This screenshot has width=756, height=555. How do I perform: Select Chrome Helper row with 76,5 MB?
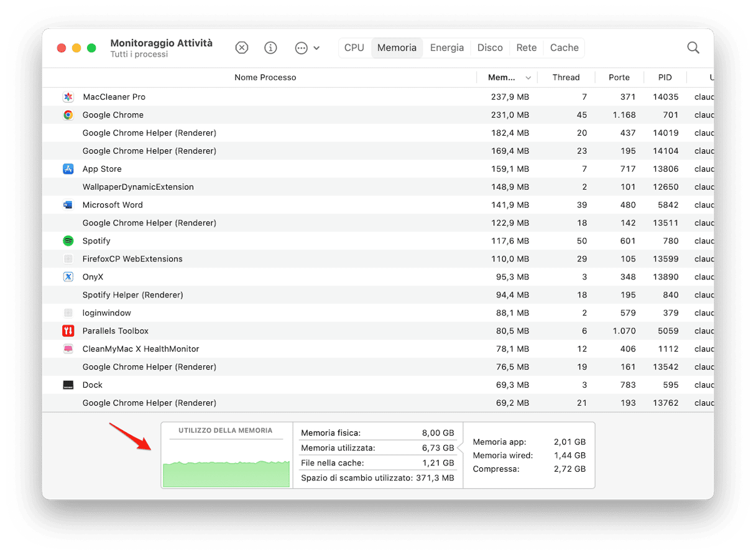[x=378, y=367]
